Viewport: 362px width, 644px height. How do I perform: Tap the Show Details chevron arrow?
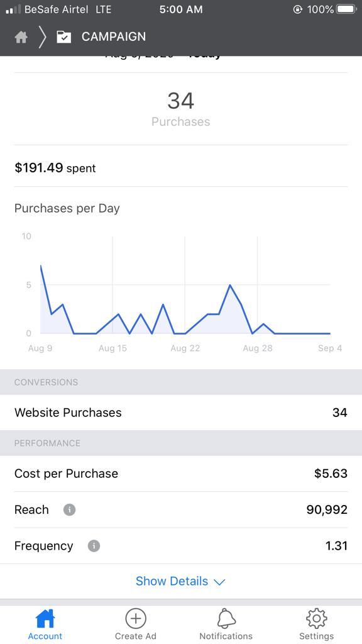219,582
